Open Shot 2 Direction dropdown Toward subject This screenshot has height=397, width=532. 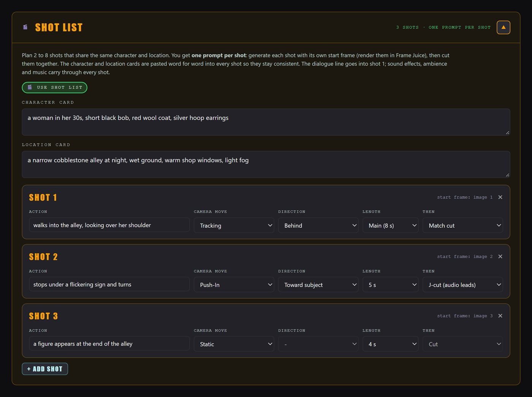click(x=318, y=285)
